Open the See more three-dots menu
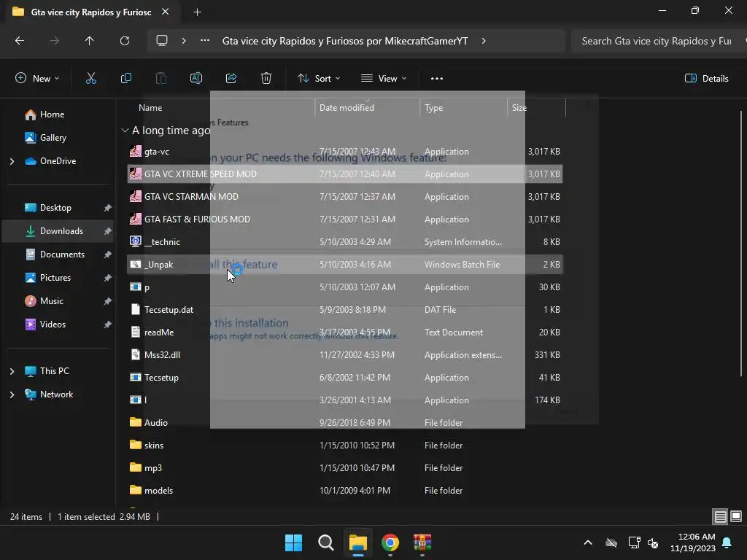The height and width of the screenshot is (560, 747). (x=437, y=79)
